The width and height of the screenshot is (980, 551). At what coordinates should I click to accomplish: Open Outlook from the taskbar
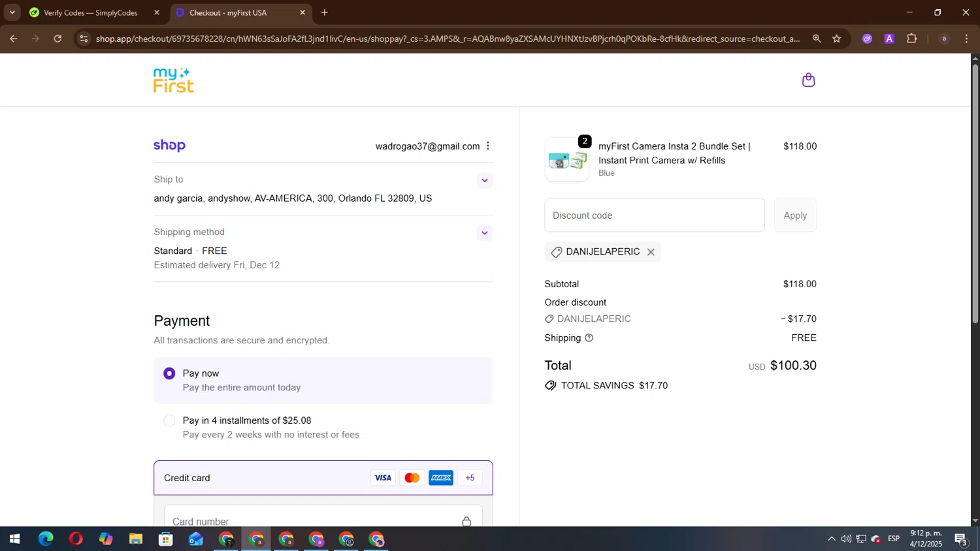196,539
